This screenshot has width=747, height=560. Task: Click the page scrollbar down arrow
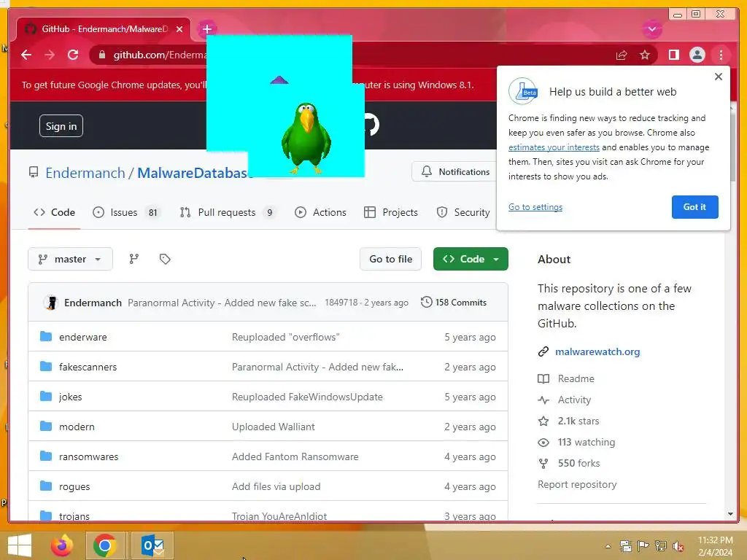click(730, 514)
